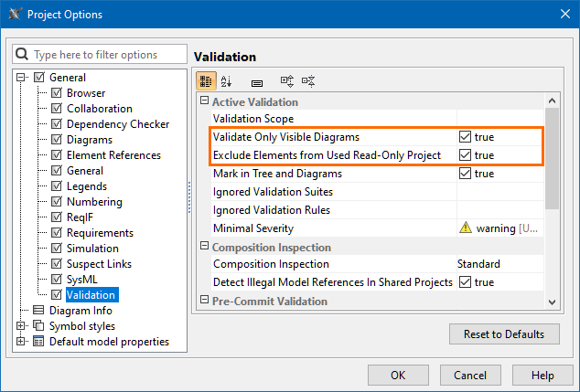Expand the Symbol styles node
Image resolution: width=580 pixels, height=392 pixels.
[22, 326]
